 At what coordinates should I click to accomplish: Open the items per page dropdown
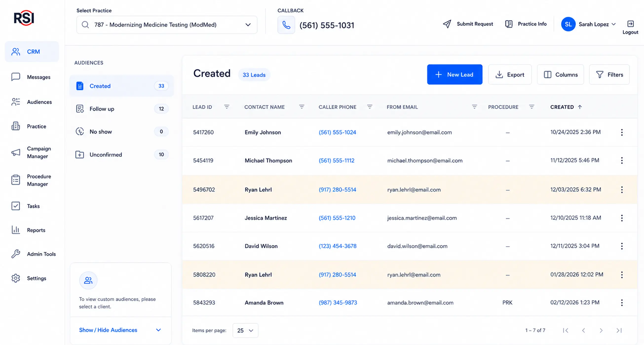point(245,330)
